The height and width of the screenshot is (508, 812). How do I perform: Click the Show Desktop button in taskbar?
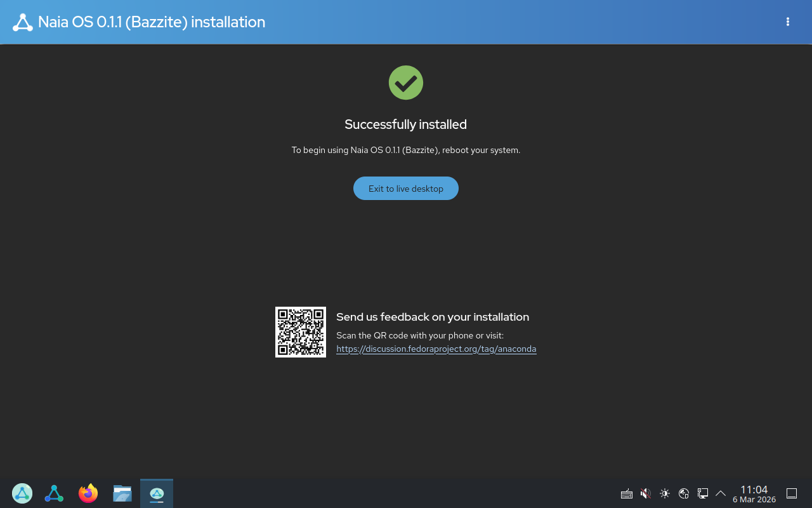(792, 493)
